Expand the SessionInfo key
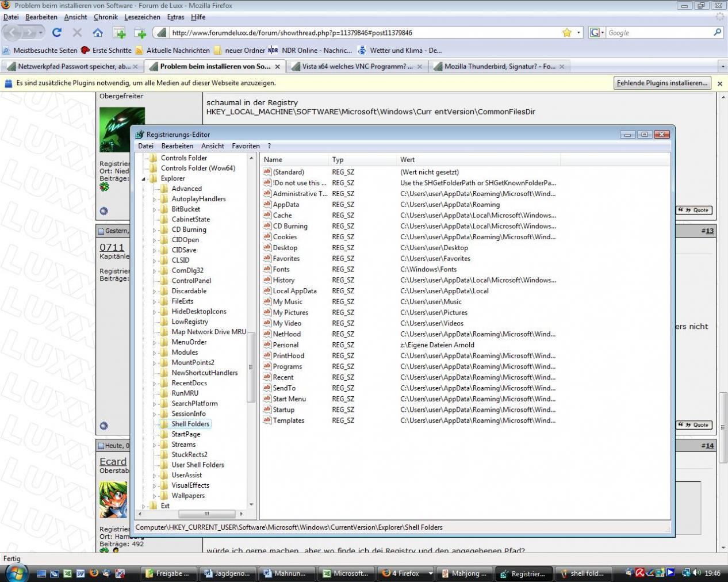The image size is (728, 582). tap(154, 414)
